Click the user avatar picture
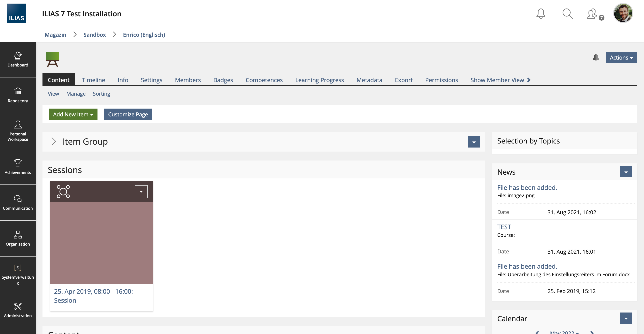Screen dimensions: 644x334 pos(623,13)
